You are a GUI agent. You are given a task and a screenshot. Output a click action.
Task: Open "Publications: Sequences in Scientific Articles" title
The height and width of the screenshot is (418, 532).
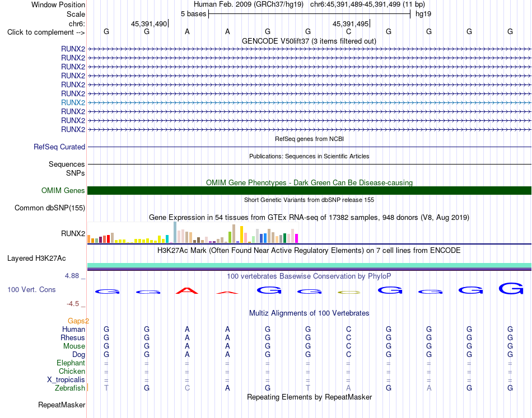click(x=309, y=156)
